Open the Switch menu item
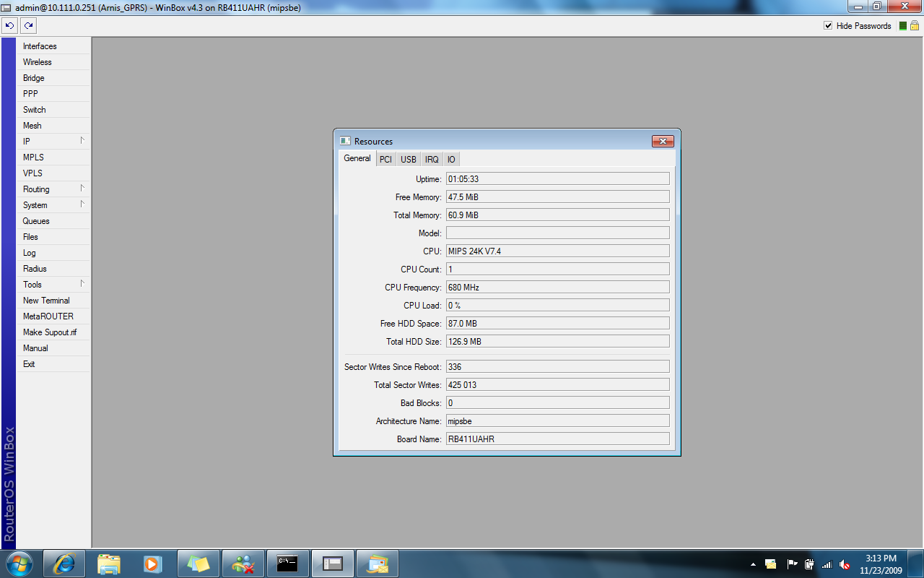This screenshot has height=578, width=924. click(x=53, y=110)
